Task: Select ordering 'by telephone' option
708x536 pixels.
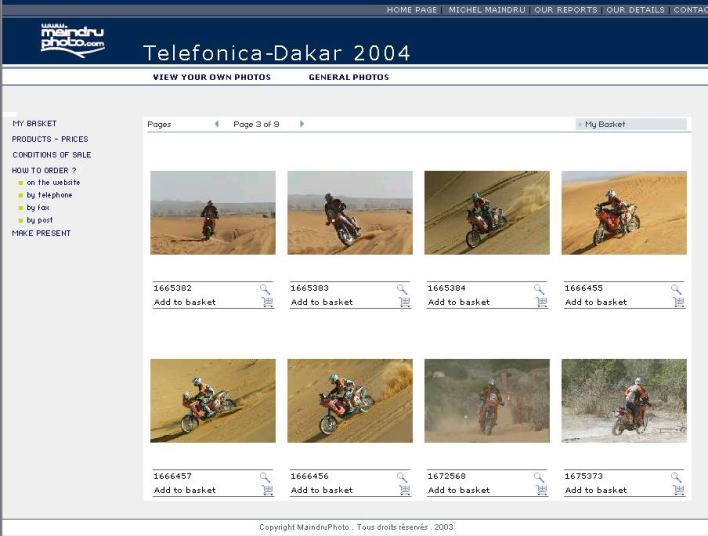Action: pos(49,195)
